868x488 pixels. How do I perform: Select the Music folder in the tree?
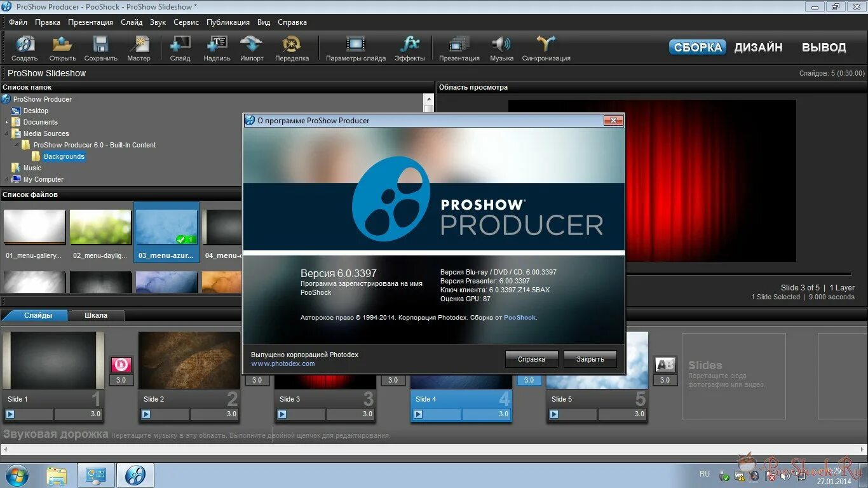tap(32, 168)
